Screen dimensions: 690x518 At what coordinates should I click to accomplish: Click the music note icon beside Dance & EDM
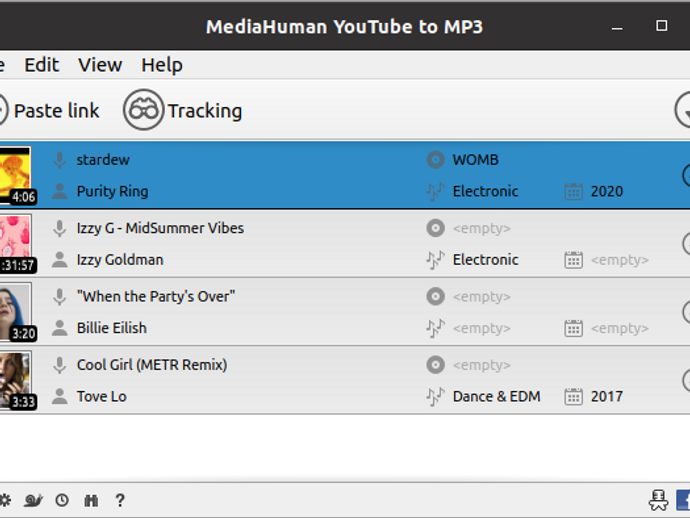[x=435, y=397]
